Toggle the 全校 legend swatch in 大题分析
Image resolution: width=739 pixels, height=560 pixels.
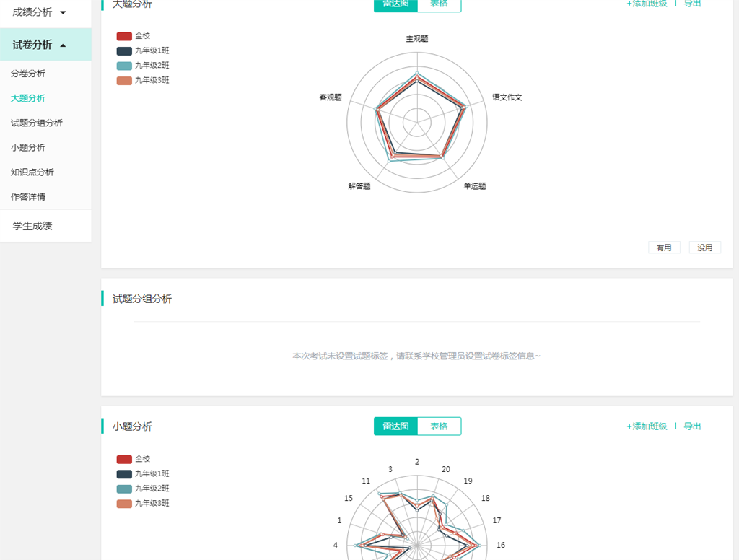(x=124, y=36)
